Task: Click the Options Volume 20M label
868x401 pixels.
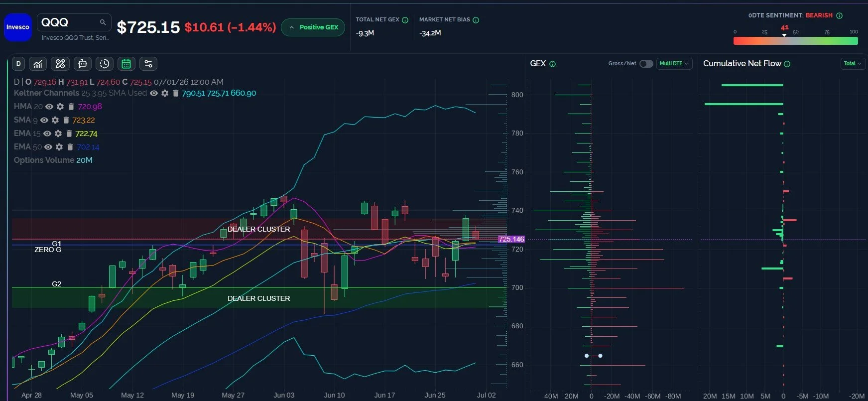Action: point(53,160)
